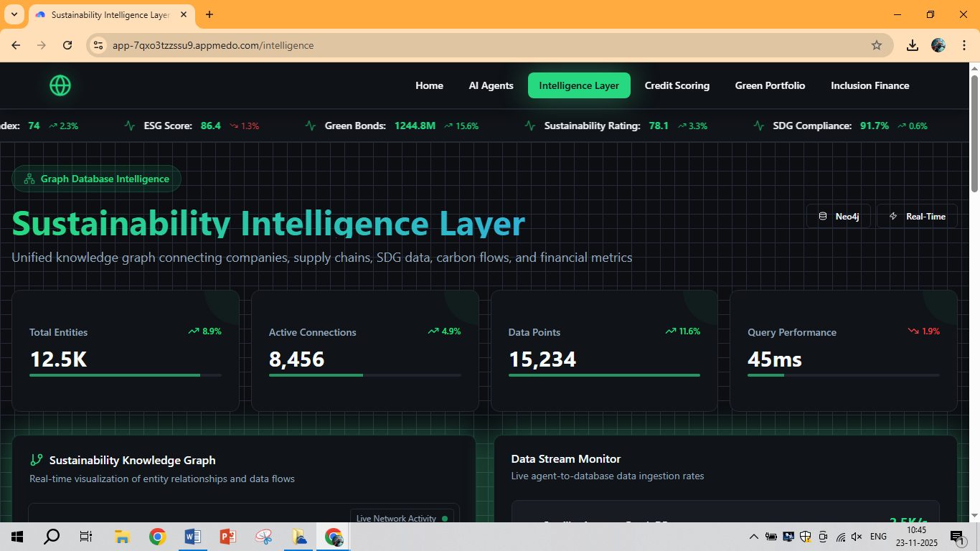Open the Chrome three-dot menu
This screenshot has height=551, width=980.
[963, 45]
